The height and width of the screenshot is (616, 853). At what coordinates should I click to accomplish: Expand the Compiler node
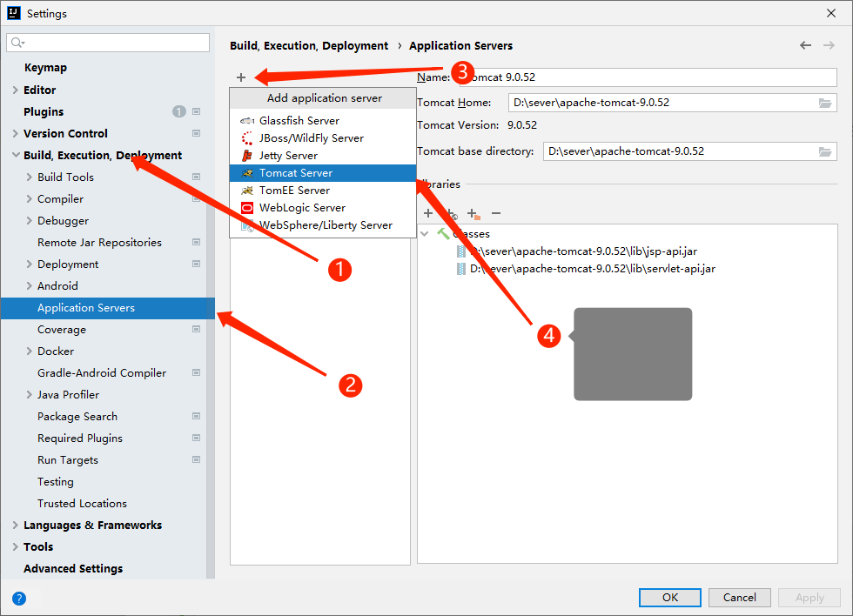30,199
